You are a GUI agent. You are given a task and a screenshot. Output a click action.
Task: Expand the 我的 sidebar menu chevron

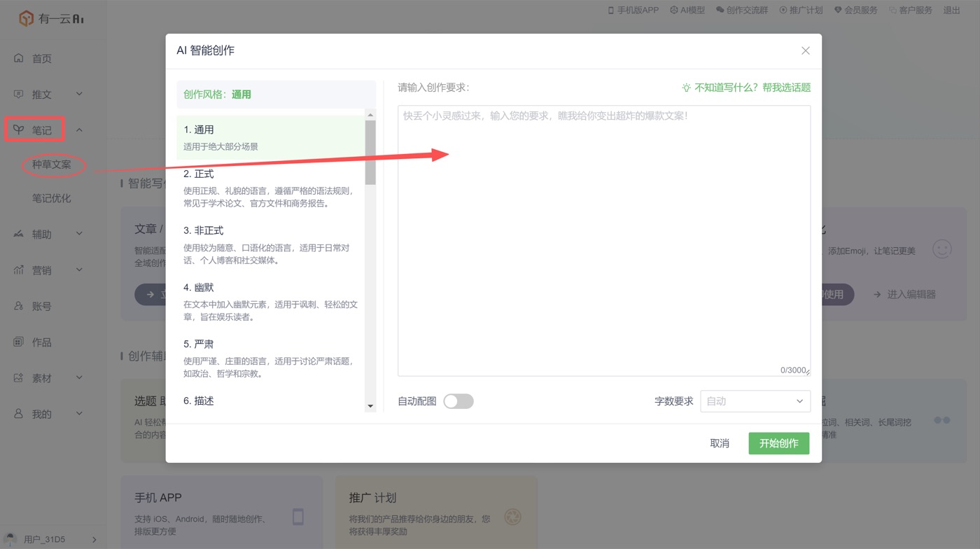point(79,413)
